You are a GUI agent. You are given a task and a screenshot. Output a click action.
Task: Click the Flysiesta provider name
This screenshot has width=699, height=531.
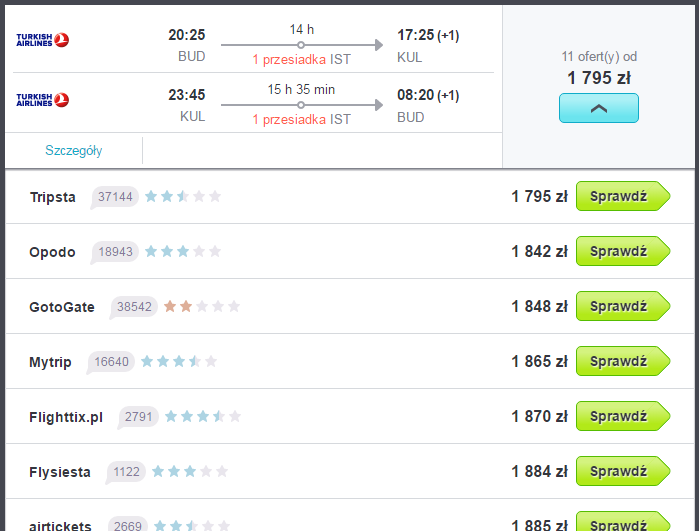point(60,472)
